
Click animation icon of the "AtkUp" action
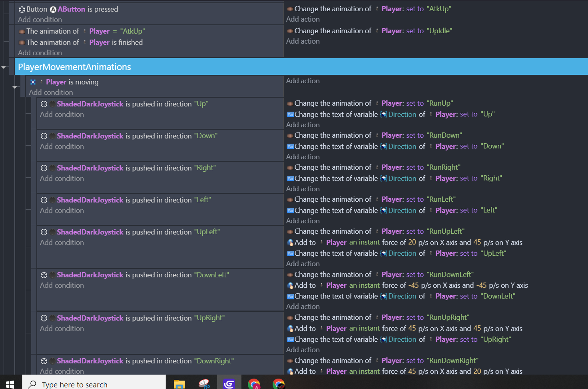(290, 9)
